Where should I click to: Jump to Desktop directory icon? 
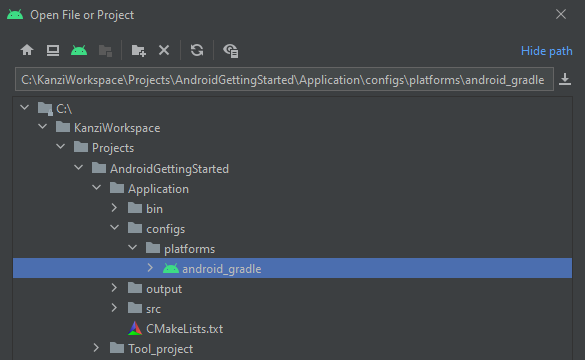53,50
